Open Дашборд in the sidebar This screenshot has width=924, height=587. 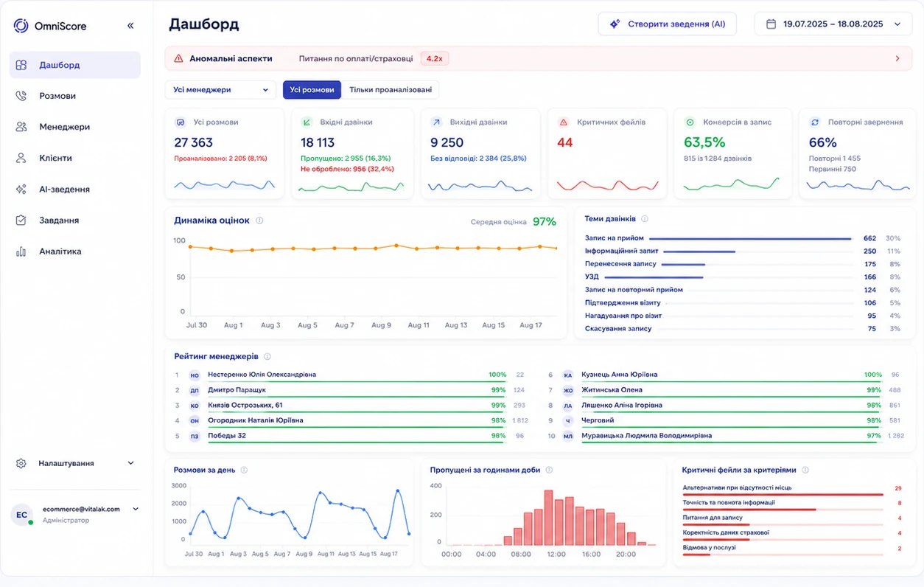tap(74, 65)
